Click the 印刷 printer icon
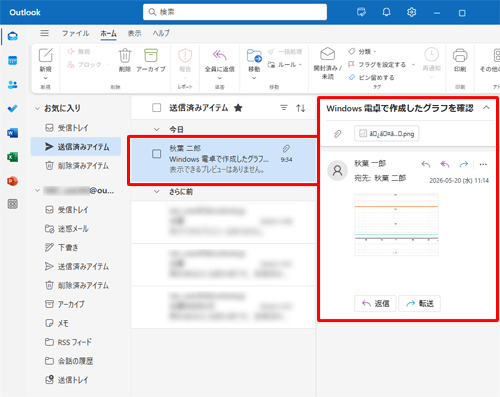Viewport: 500px width, 397px height. coord(460,55)
